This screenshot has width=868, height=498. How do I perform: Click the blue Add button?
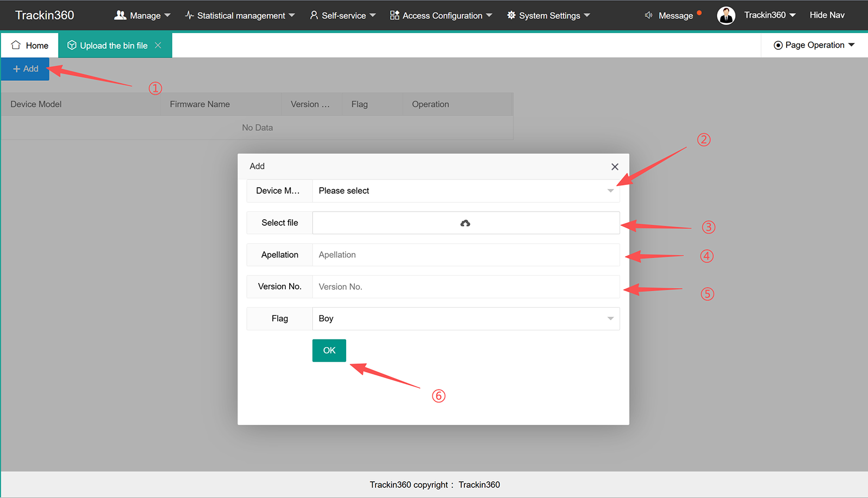click(x=25, y=69)
